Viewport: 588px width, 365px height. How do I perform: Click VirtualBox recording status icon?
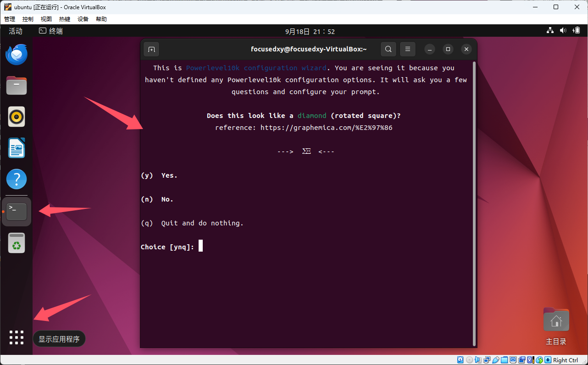click(521, 360)
